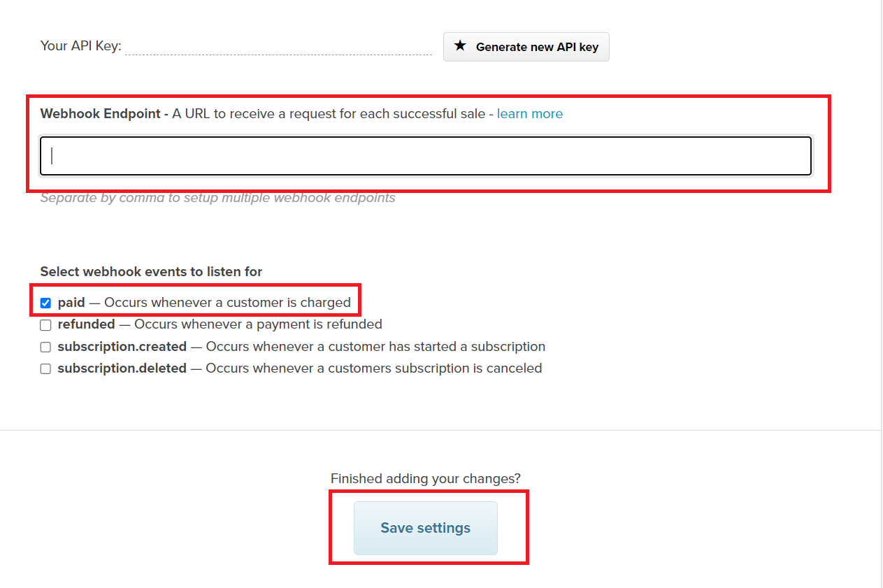Click the star icon on Generate new API key
This screenshot has width=883, height=588.
(460, 46)
